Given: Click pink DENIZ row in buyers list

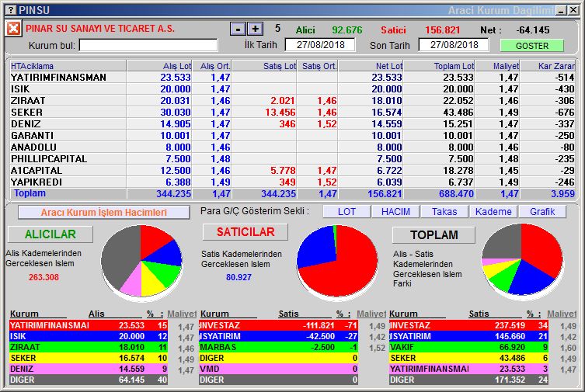Looking at the screenshot, I should tap(89, 369).
